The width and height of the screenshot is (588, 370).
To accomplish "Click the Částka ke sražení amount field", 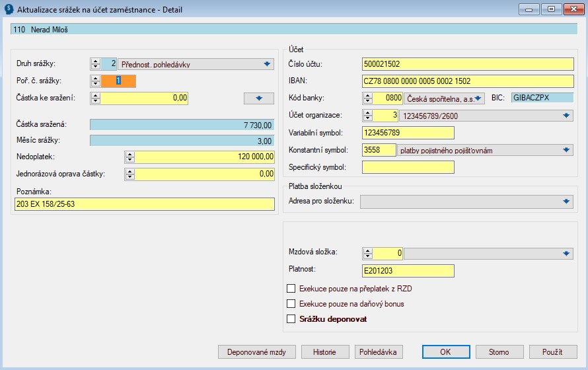I will click(145, 98).
